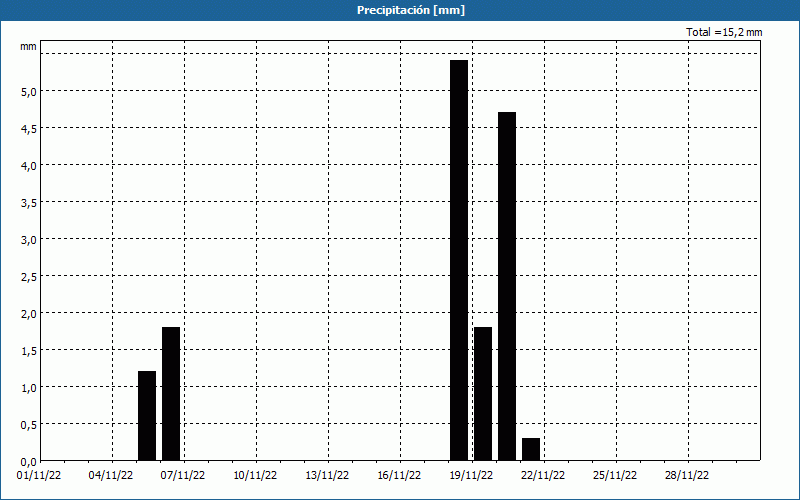The width and height of the screenshot is (800, 500).
Task: Click the 22/11/22 date label
Action: click(543, 475)
